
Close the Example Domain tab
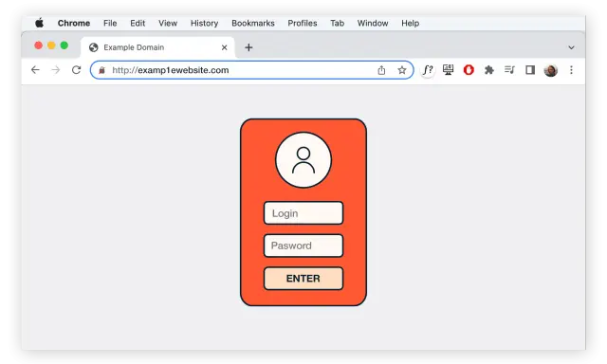coord(224,47)
